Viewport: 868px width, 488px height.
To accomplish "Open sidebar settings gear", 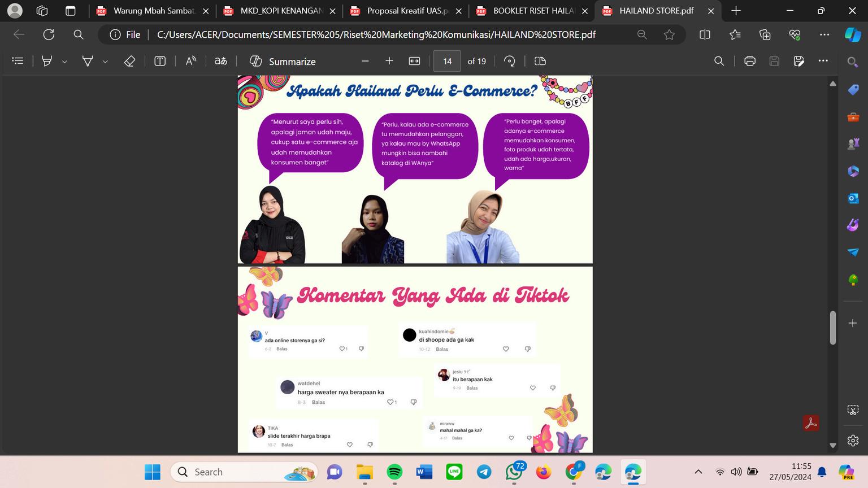I will click(x=853, y=440).
